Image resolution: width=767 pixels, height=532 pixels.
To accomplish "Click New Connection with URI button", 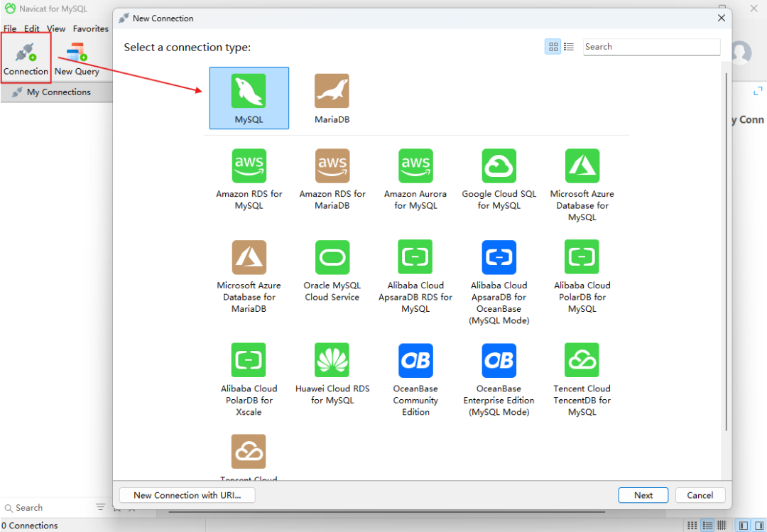I will tap(187, 495).
